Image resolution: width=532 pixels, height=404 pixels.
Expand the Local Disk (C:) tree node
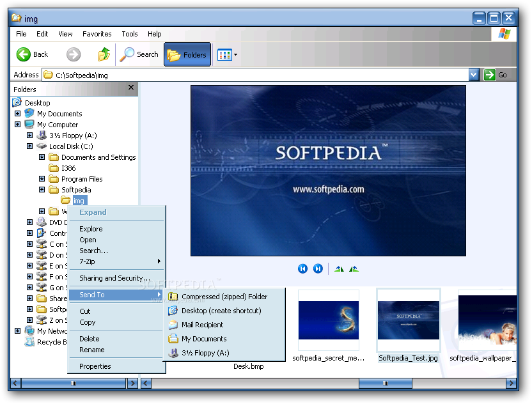(x=30, y=146)
